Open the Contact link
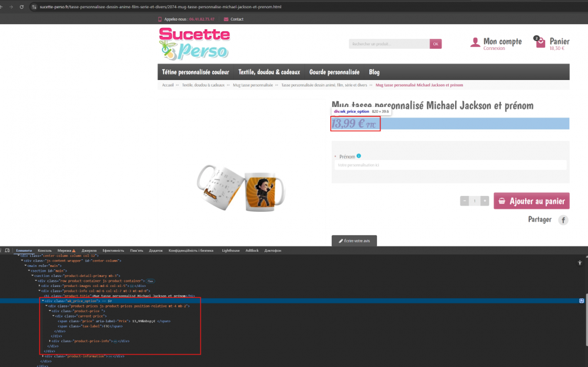 tap(236, 19)
